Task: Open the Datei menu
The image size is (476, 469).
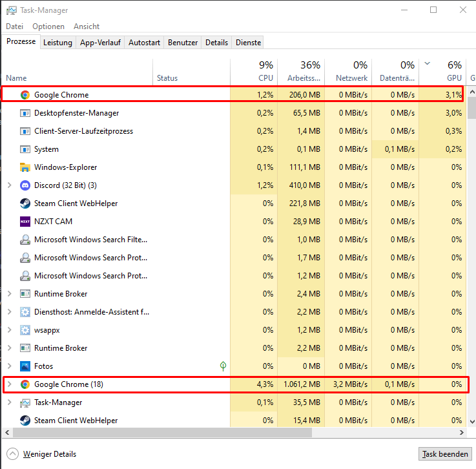Action: [x=15, y=26]
